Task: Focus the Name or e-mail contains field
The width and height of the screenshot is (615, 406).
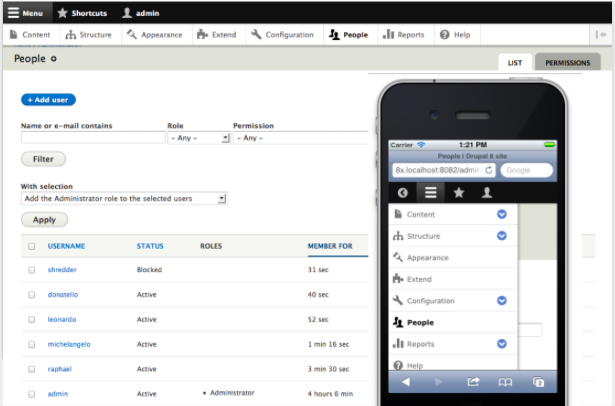Action: [93, 138]
